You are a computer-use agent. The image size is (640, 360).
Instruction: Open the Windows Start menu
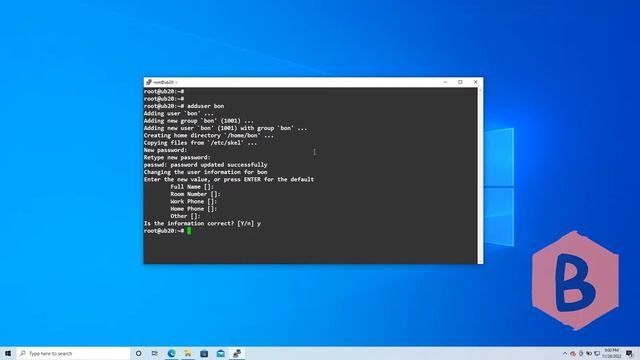pyautogui.click(x=8, y=353)
